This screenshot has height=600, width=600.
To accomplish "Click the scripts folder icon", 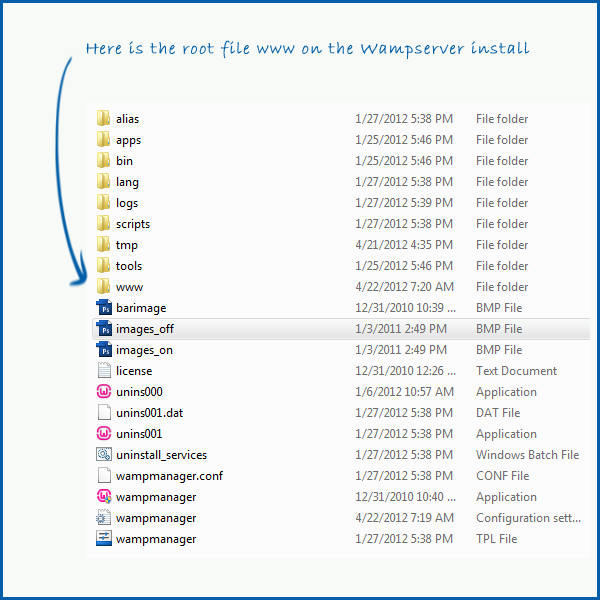I will point(103,224).
